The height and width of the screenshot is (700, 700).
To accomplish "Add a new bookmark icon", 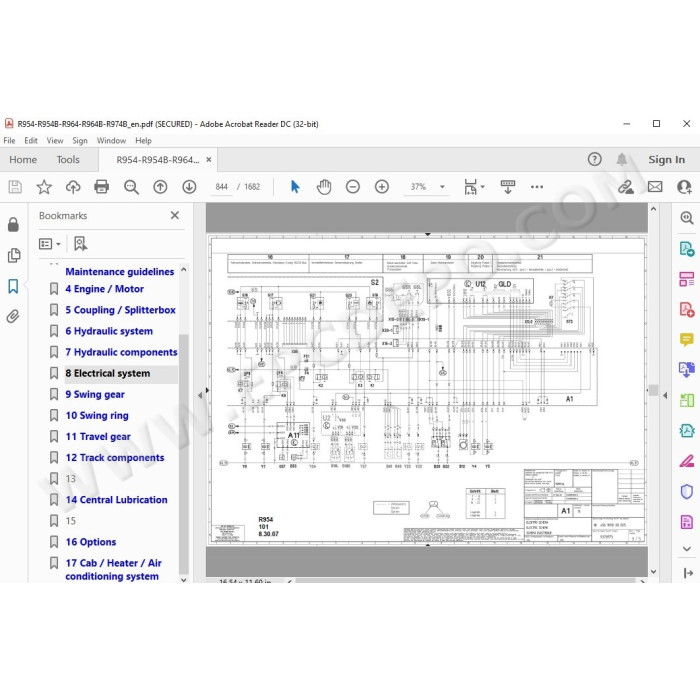I will tap(80, 244).
